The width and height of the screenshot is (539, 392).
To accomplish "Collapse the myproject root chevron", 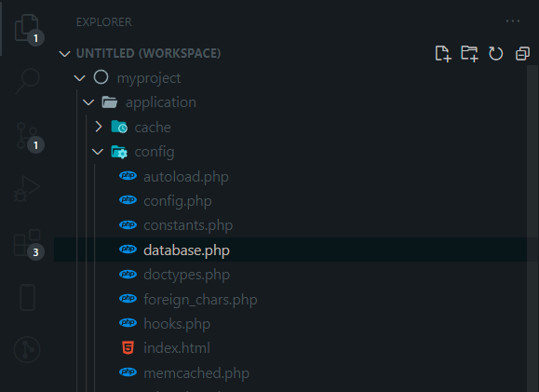I will [80, 78].
